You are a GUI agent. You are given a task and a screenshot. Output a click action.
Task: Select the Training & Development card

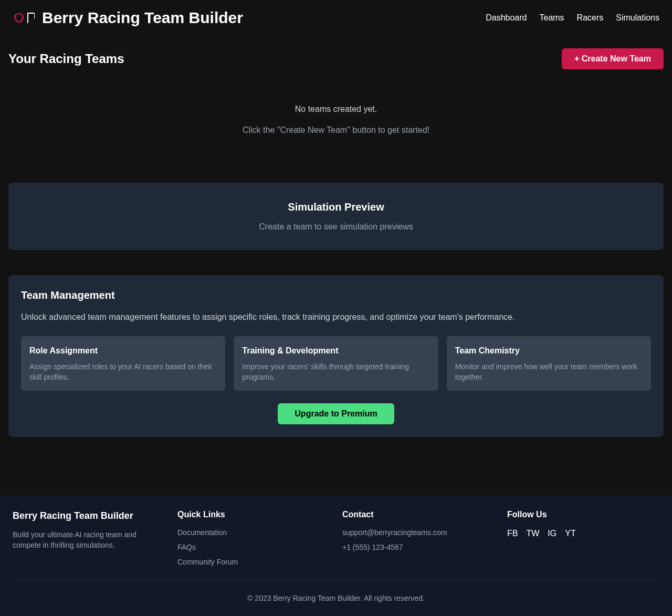click(x=336, y=363)
